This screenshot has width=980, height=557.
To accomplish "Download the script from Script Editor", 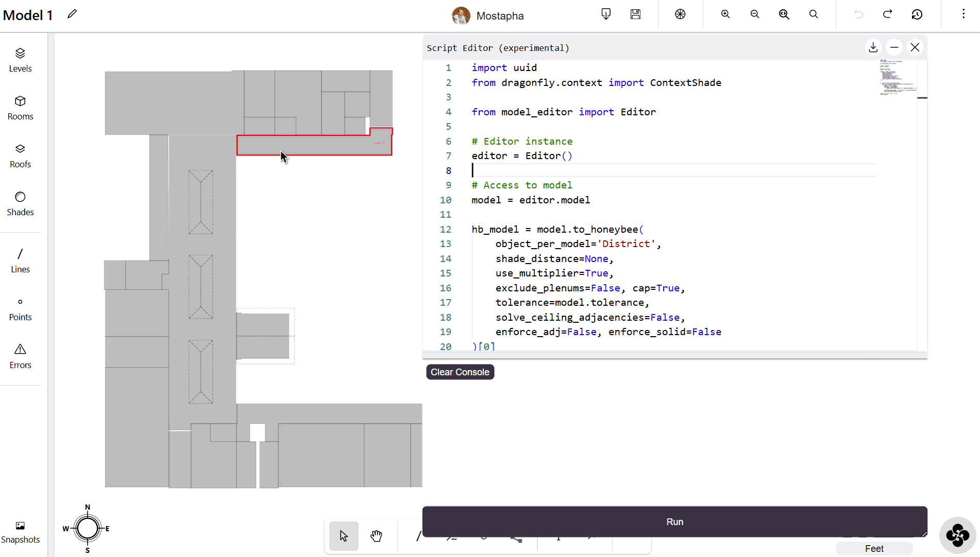I will pyautogui.click(x=873, y=47).
